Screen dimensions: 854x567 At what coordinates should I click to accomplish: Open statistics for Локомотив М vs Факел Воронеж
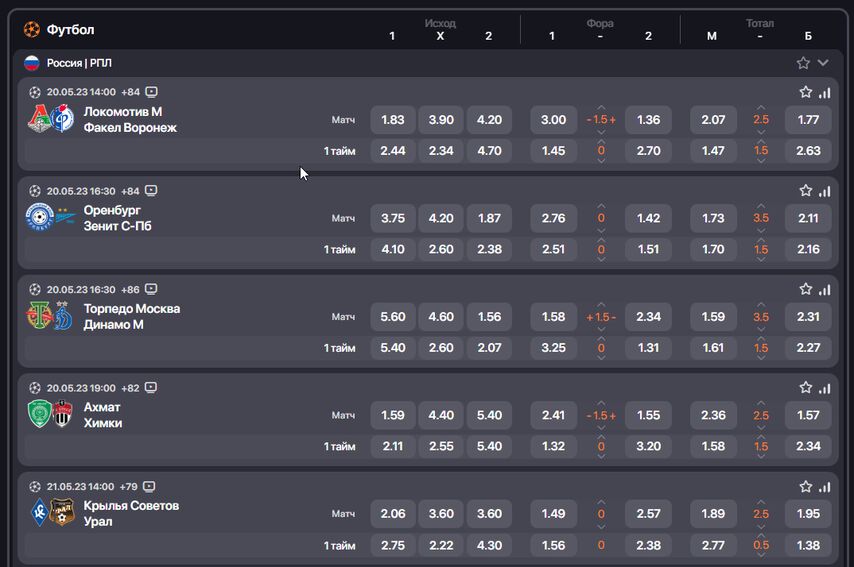click(x=825, y=93)
